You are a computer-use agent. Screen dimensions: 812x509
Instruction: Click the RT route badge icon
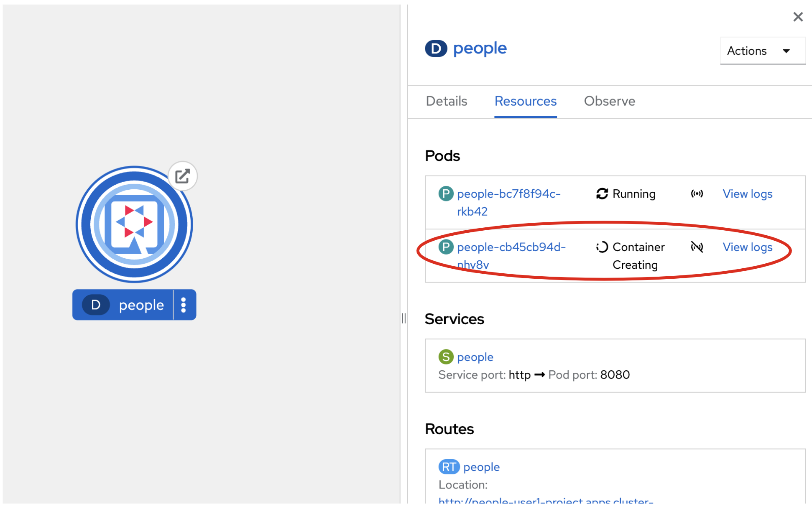(x=449, y=467)
